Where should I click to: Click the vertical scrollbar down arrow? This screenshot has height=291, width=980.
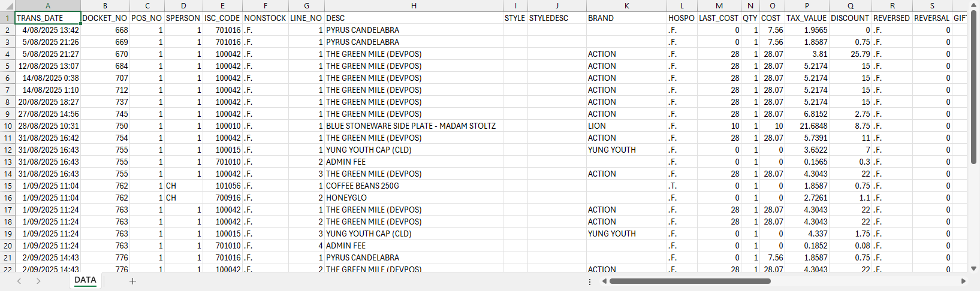(x=974, y=269)
